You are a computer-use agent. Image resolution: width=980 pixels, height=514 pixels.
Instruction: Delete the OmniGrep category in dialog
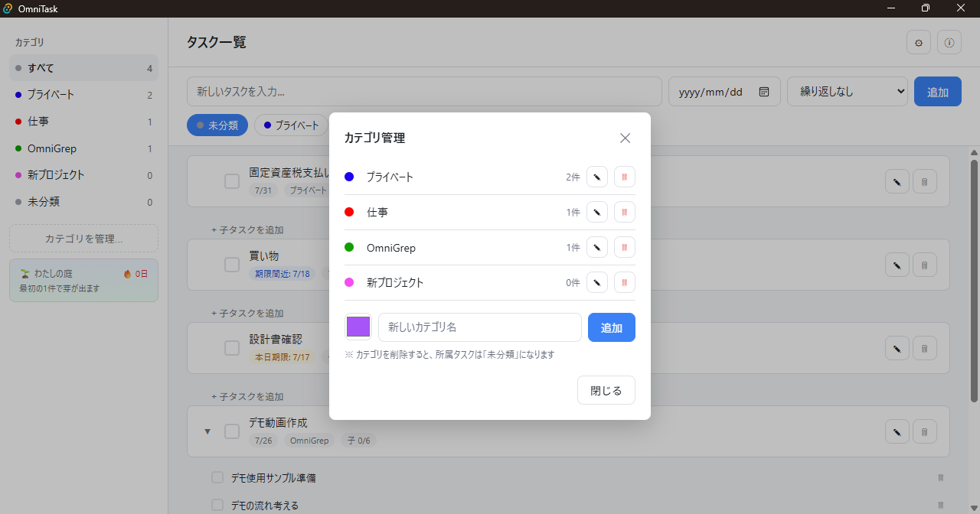(x=625, y=247)
